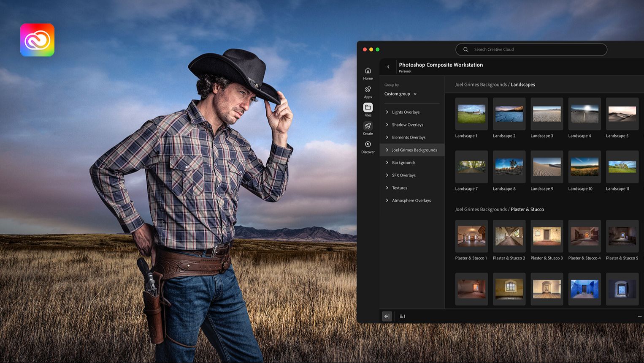Click the collapse sidebar panel icon

387,316
